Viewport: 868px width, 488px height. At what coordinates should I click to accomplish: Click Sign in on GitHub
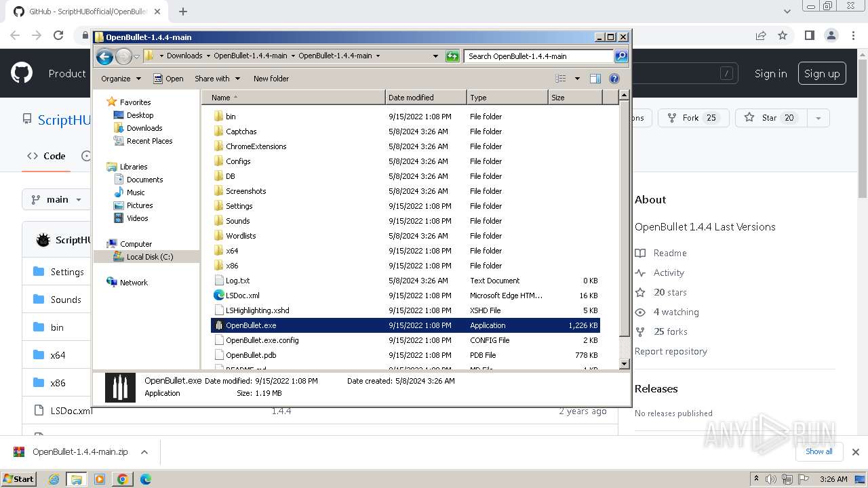pyautogui.click(x=771, y=74)
